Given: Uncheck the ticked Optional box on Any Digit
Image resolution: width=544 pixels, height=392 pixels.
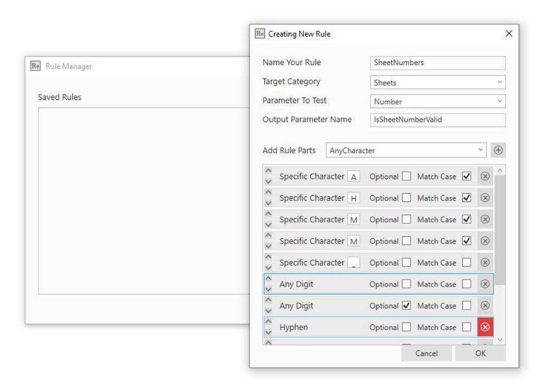Looking at the screenshot, I should (x=406, y=306).
